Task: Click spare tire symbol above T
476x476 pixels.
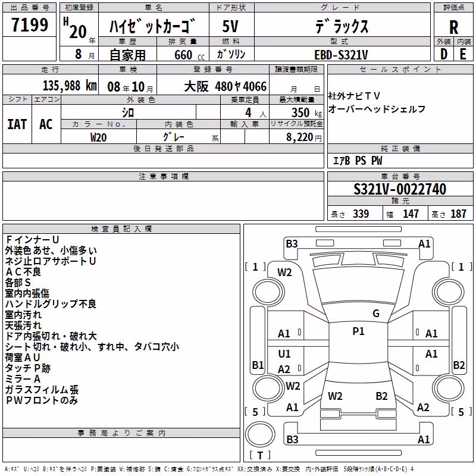Action: coord(260,434)
